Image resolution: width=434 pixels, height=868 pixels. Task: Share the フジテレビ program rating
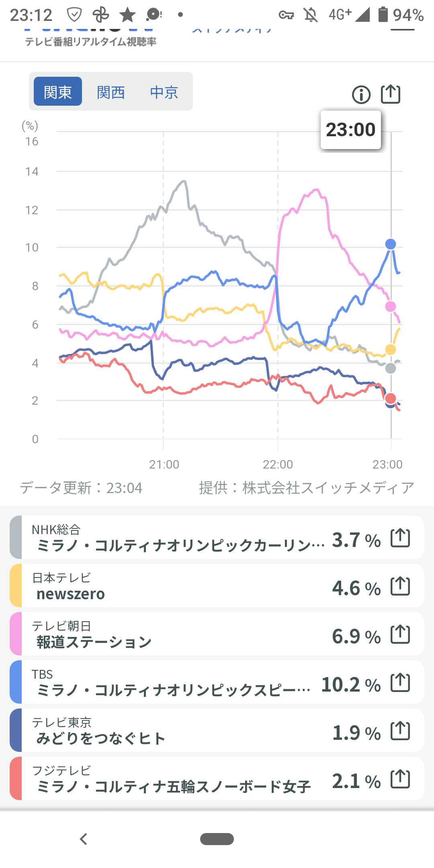pyautogui.click(x=400, y=779)
